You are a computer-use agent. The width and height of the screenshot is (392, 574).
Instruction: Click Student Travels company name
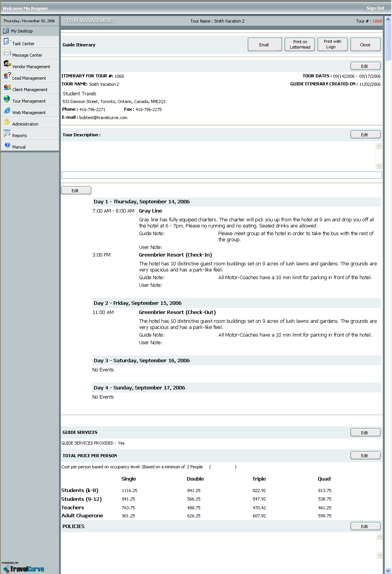[80, 94]
